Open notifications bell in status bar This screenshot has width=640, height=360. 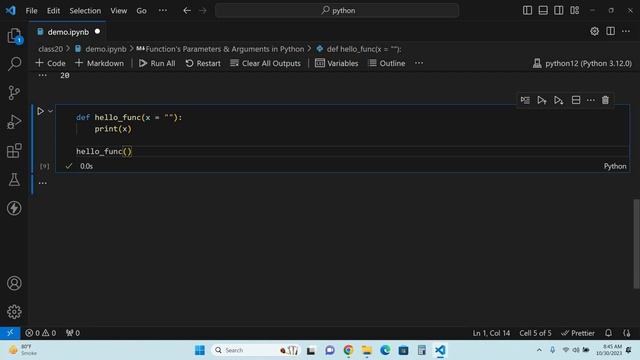click(x=609, y=333)
